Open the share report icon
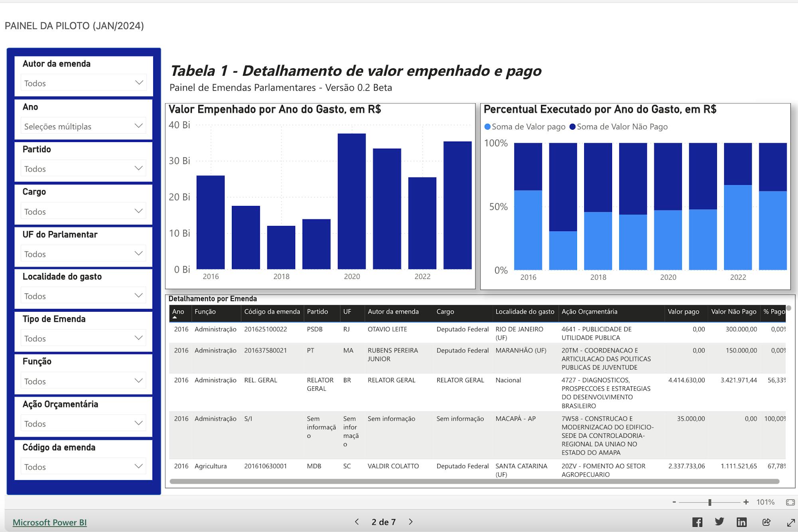Image resolution: width=798 pixels, height=532 pixels. (766, 522)
